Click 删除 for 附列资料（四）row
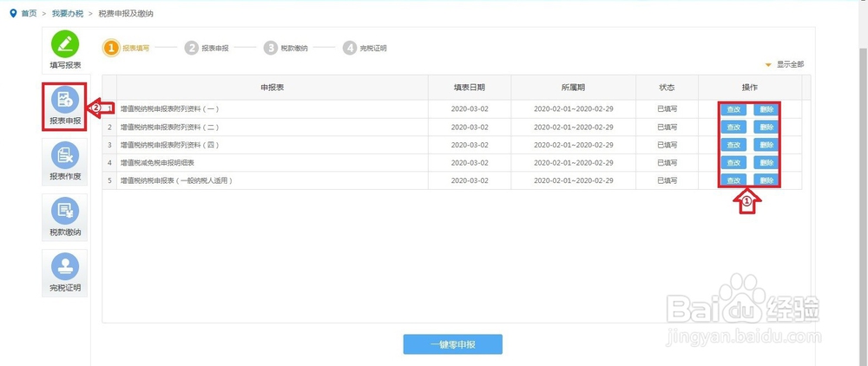The height and width of the screenshot is (366, 868). [x=766, y=145]
